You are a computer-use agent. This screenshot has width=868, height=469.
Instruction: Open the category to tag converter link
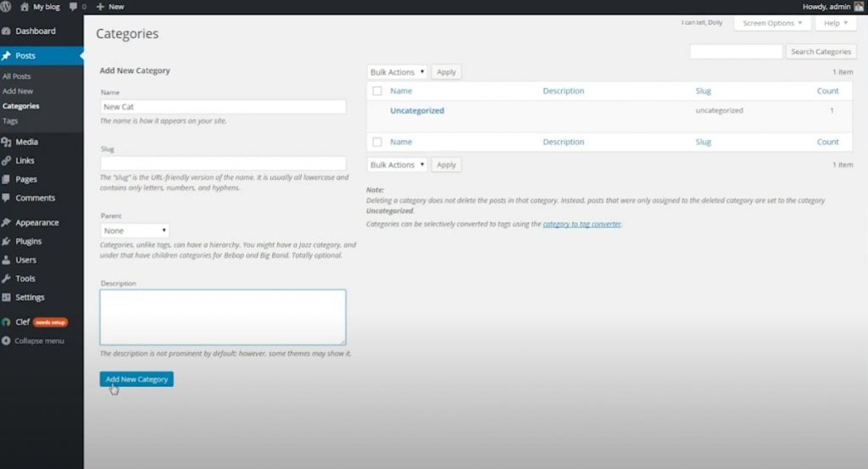pos(582,225)
